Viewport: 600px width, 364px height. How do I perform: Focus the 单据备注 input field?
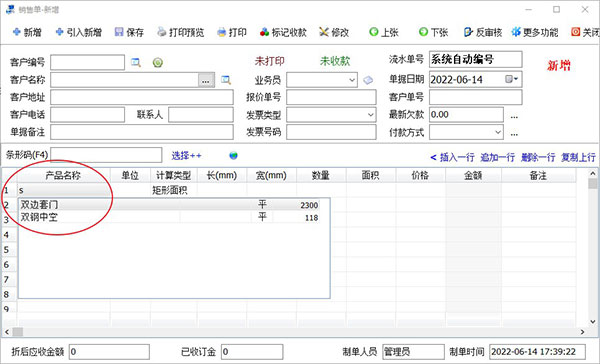pos(142,132)
